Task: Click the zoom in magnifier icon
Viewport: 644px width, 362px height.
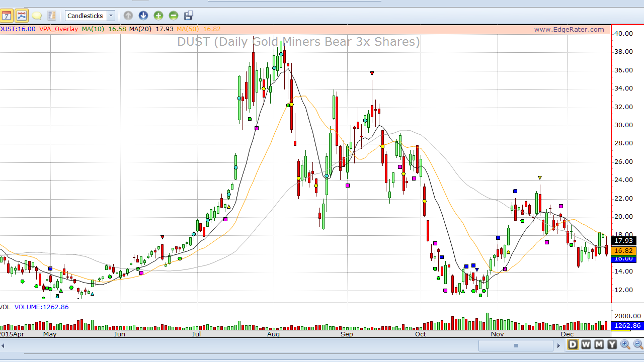Action: 625,344
